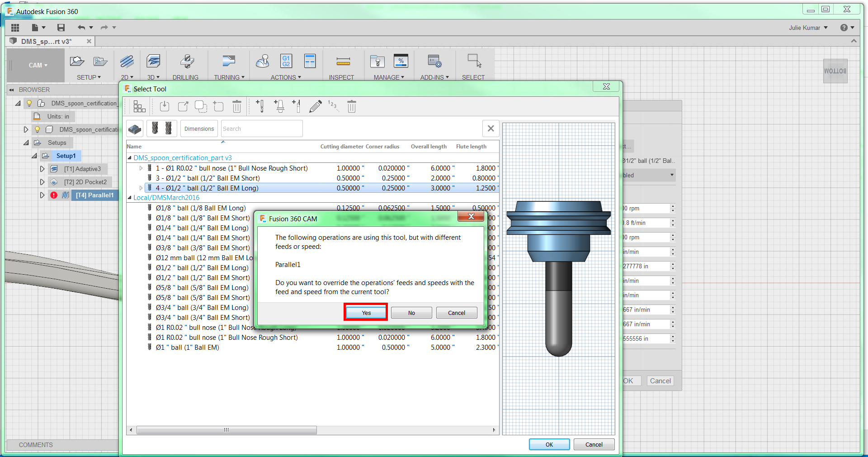Click the new setup icon in ribbon
868x457 pixels.
tap(77, 61)
